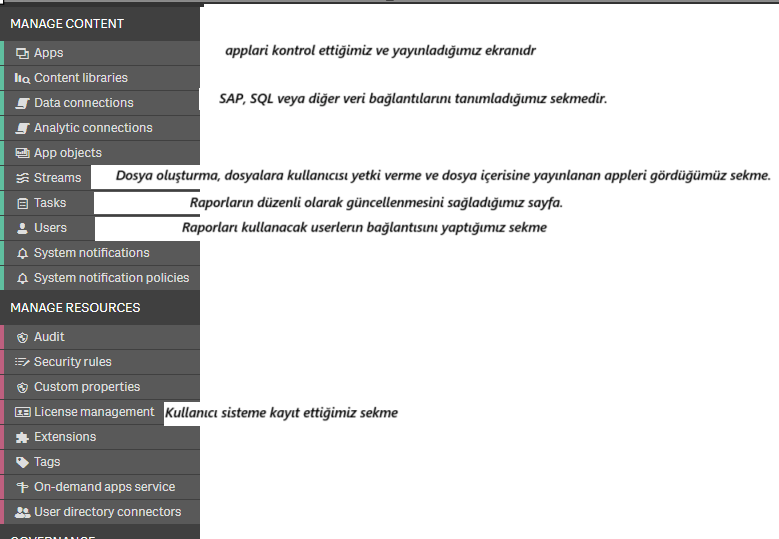Collapse the MANAGE RESOURCES section header
This screenshot has width=779, height=539.
click(75, 308)
